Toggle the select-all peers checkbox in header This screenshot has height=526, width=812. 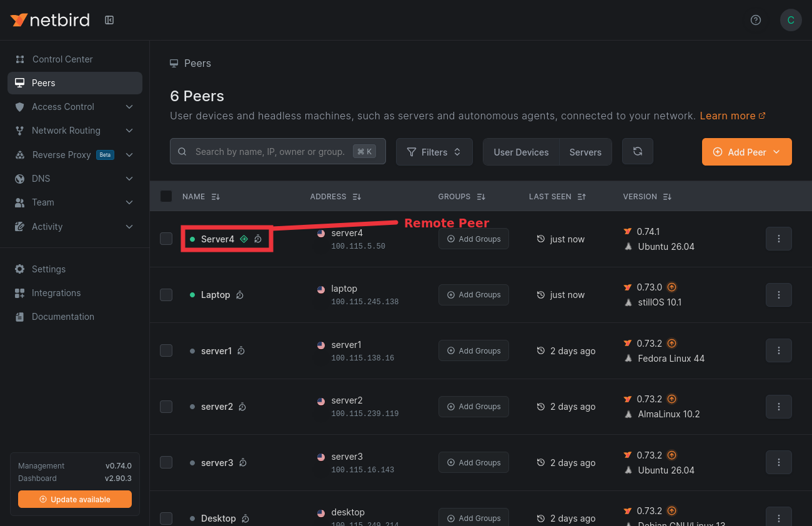166,196
